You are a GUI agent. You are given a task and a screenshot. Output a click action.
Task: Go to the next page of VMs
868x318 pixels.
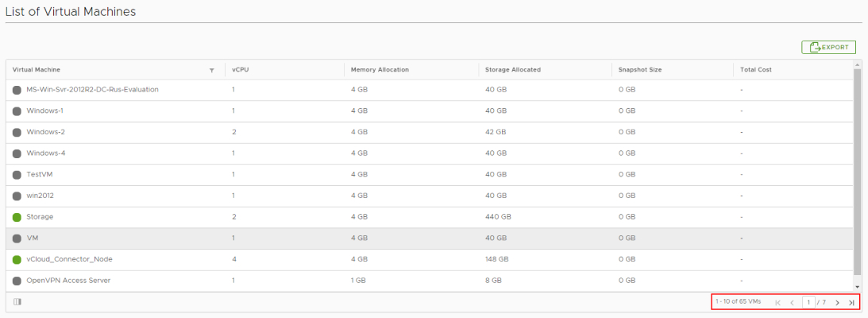pos(837,303)
